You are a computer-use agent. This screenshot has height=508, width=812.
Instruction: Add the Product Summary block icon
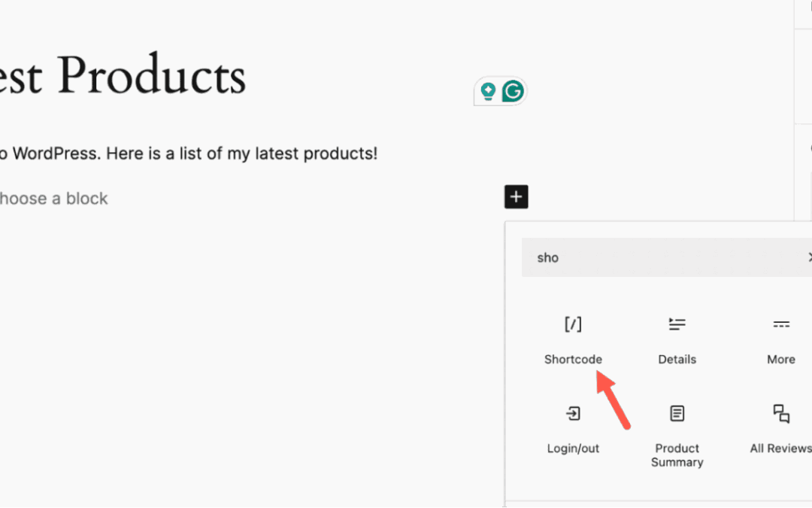click(x=677, y=413)
